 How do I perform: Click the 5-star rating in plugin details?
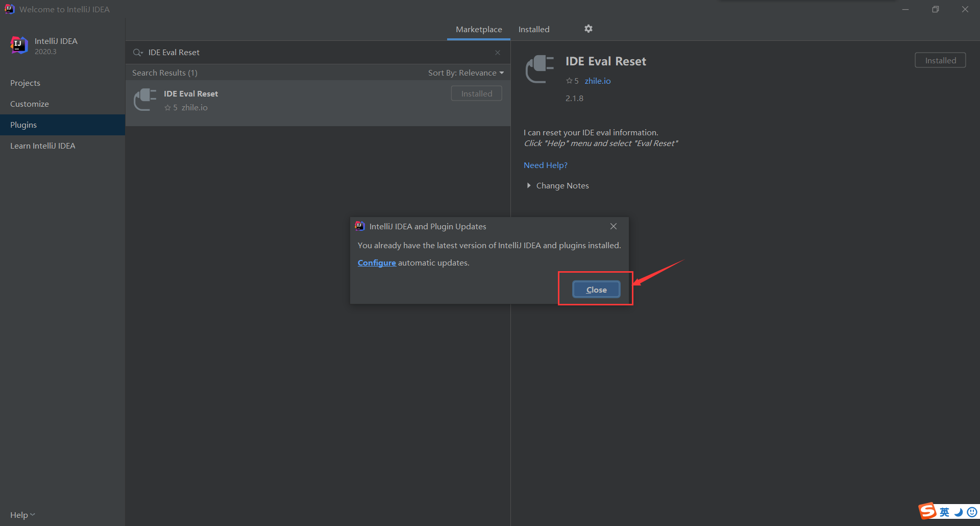(572, 81)
